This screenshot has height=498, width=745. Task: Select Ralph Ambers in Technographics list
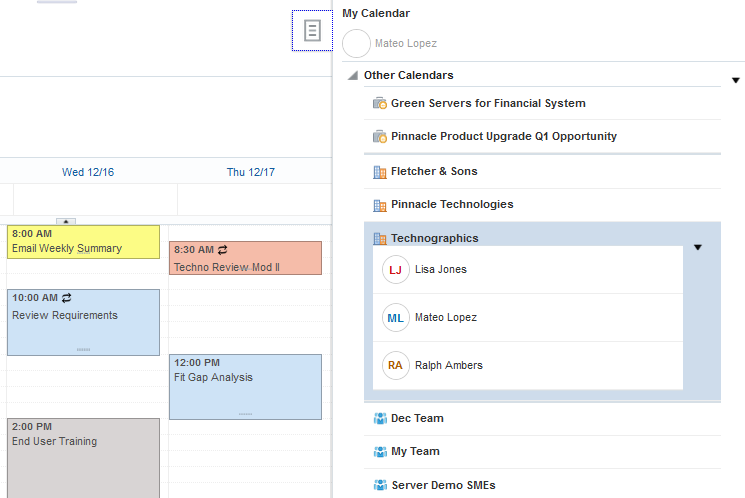coord(448,365)
